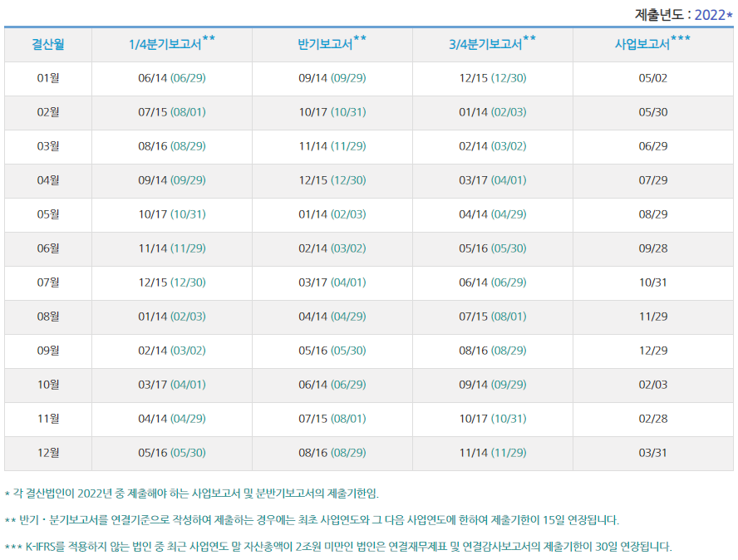The width and height of the screenshot is (738, 560).
Task: Click 01월 row 반기보고서 cell 09/14 (09/29)
Action: (332, 78)
